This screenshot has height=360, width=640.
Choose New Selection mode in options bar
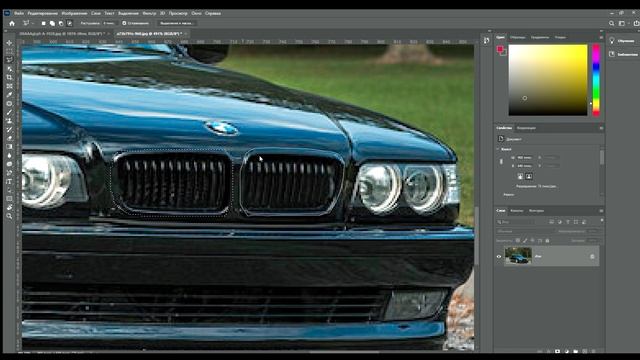pyautogui.click(x=44, y=23)
